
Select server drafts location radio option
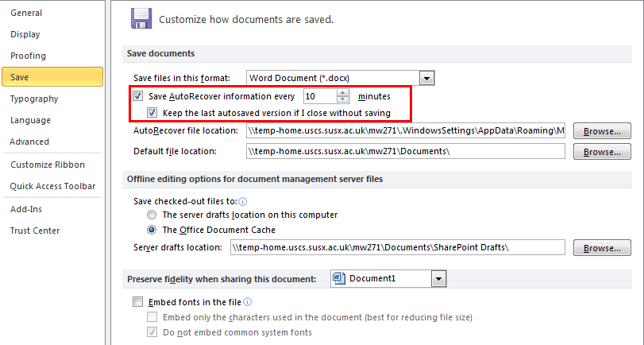(151, 215)
